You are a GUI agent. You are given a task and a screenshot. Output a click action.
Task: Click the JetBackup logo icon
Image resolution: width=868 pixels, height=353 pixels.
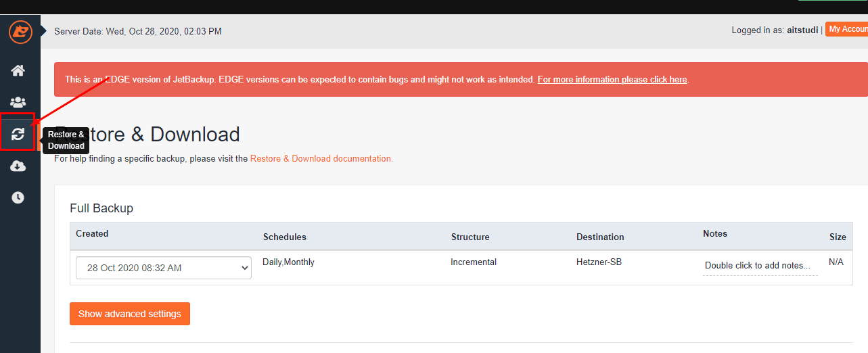[x=20, y=31]
